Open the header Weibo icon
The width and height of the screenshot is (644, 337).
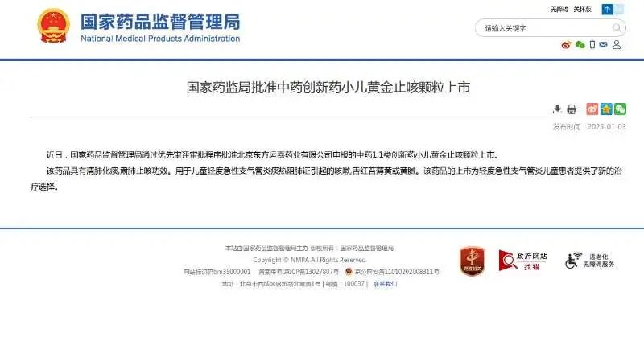point(566,45)
